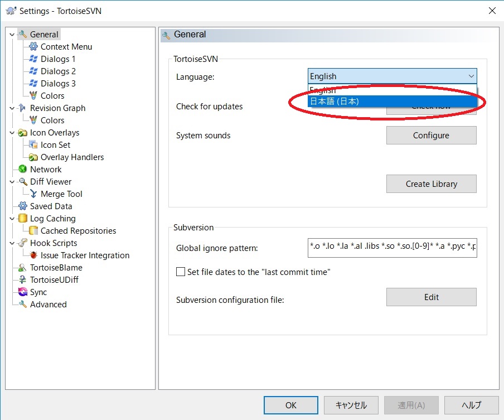Click the Issue Tracker Integration bug icon
This screenshot has height=420, width=504.
[x=33, y=255]
